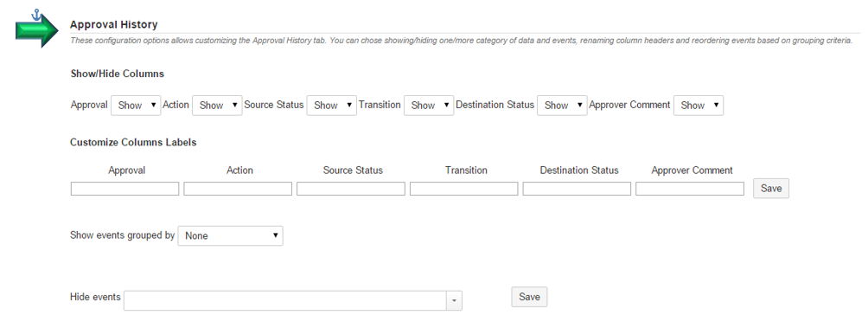
Task: Click the Approval History heading
Action: coord(114,24)
